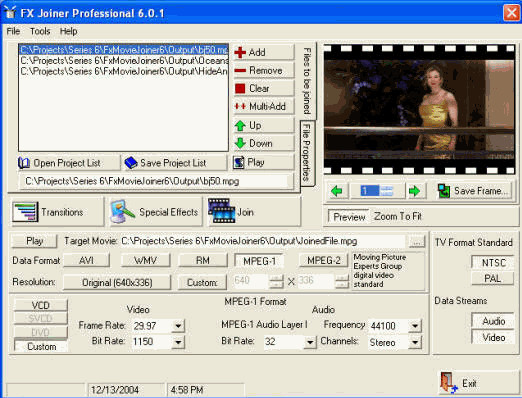
Task: Expand the Frame Rate dropdown
Action: 178,326
